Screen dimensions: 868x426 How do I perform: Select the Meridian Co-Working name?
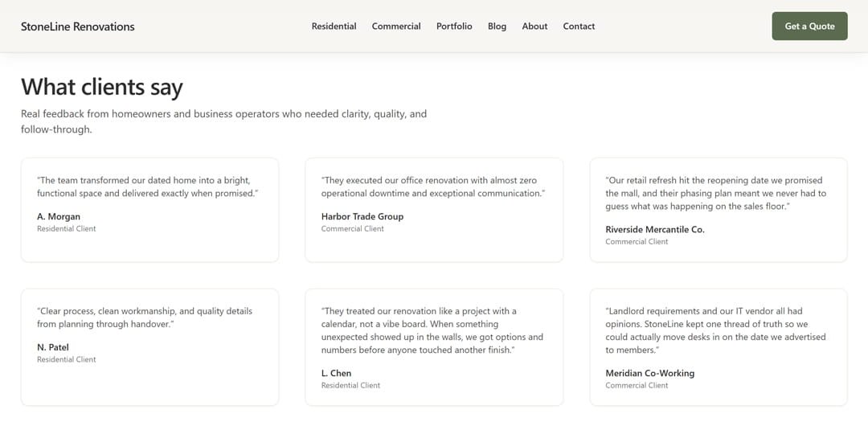tap(649, 373)
